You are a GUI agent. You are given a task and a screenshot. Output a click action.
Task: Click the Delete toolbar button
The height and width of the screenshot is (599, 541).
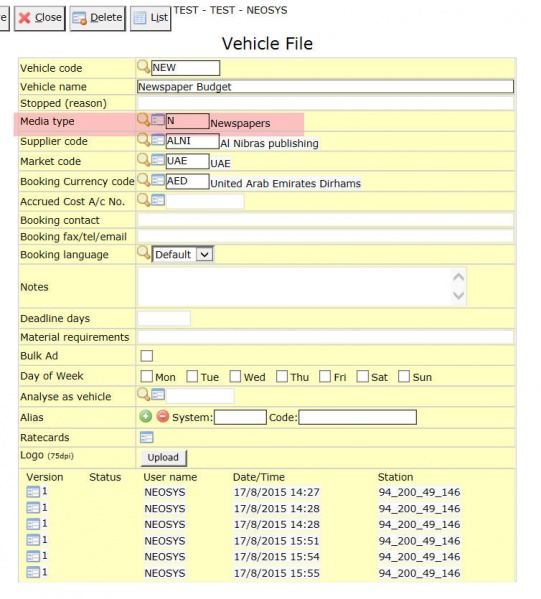pyautogui.click(x=97, y=18)
